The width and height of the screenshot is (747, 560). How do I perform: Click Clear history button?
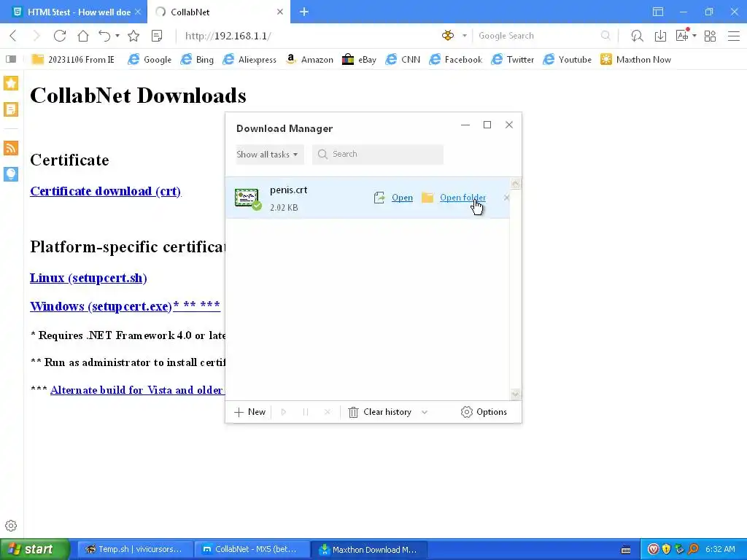point(379,412)
